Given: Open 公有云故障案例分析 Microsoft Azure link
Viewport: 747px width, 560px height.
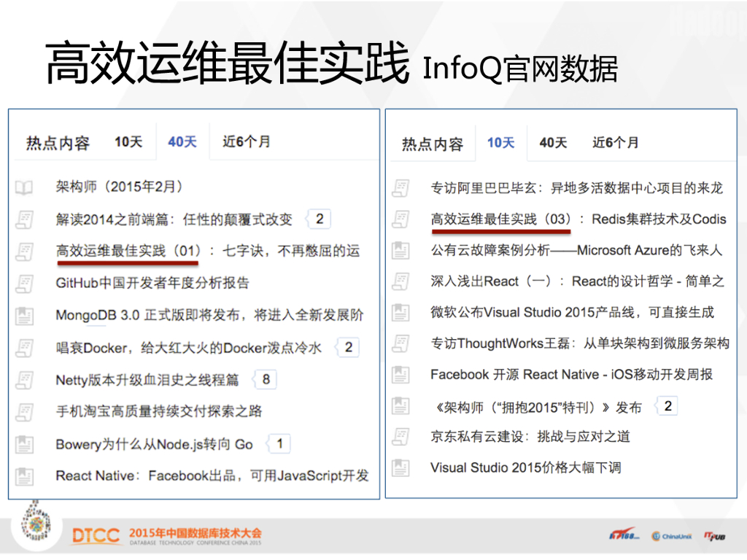Looking at the screenshot, I should pyautogui.click(x=577, y=251).
